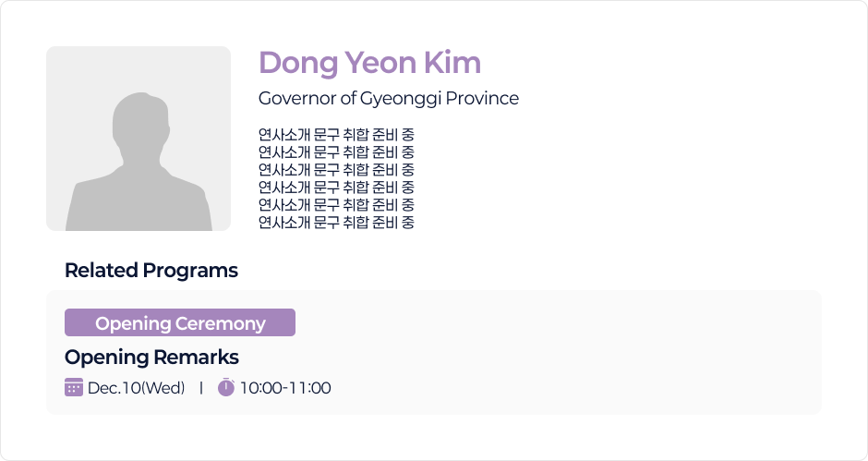Click the Governor of Gyeonggi Province subtitle
Viewport: 868px width, 461px height.
[x=388, y=98]
